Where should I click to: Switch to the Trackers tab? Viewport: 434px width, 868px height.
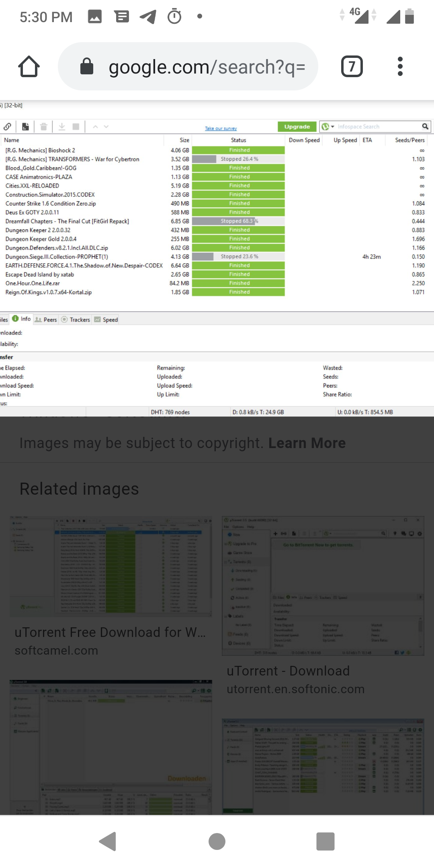[76, 319]
